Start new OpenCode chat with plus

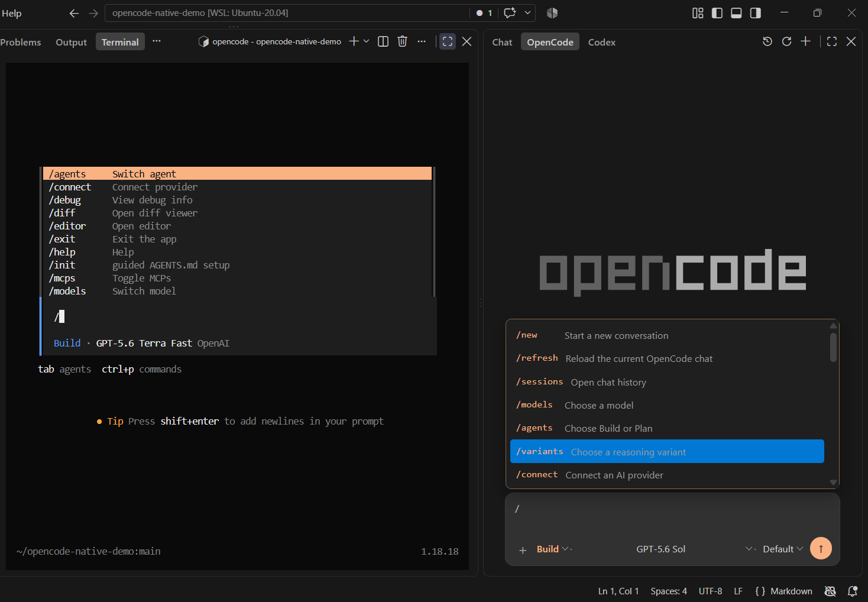(x=805, y=41)
